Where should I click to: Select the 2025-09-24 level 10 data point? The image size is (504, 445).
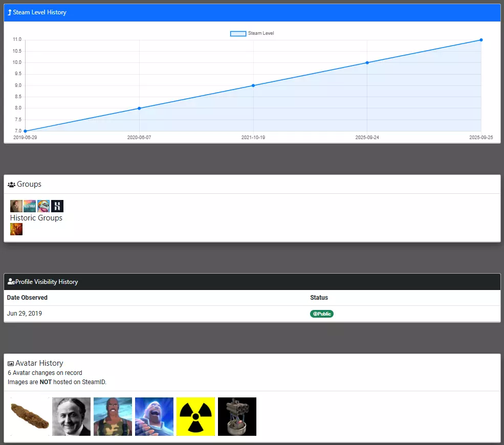(367, 62)
